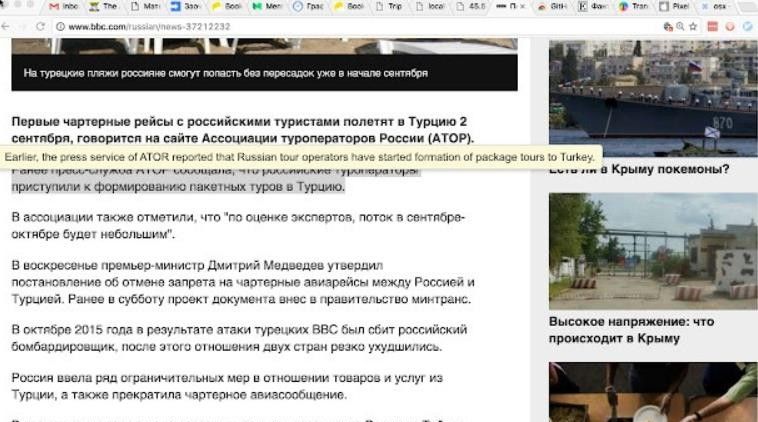Open the GitHub tab
This screenshot has width=758, height=422.
(x=552, y=6)
